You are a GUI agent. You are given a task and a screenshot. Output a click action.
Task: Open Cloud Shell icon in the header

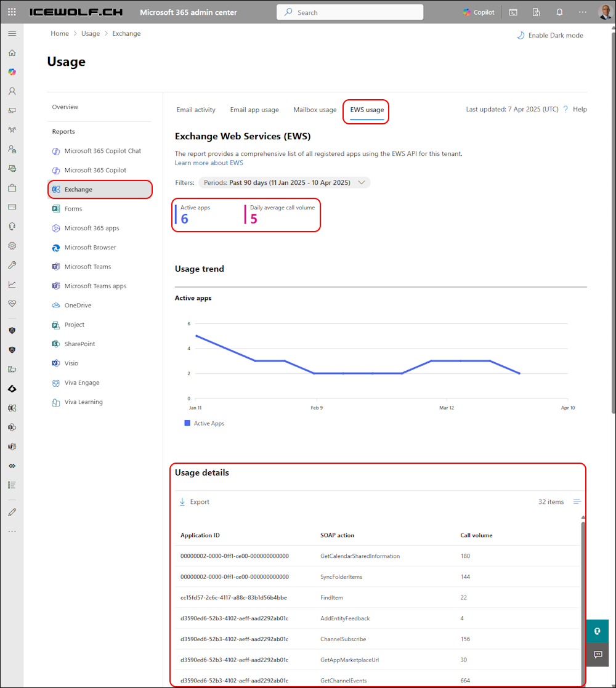[x=513, y=12]
